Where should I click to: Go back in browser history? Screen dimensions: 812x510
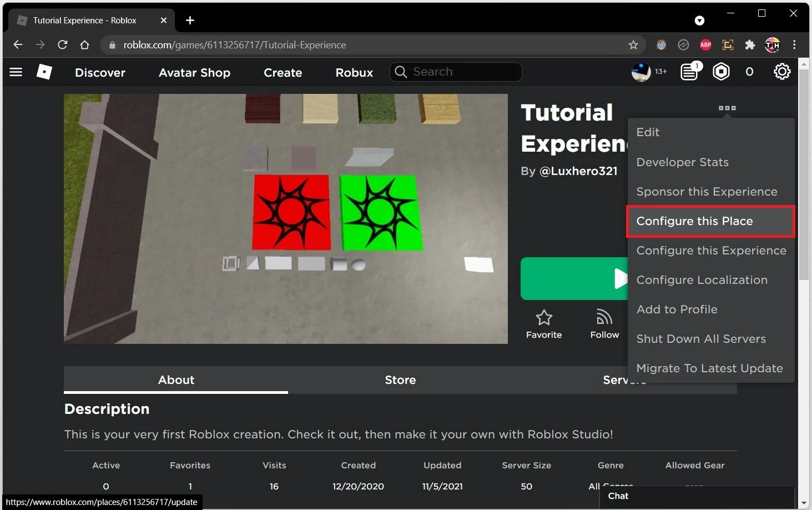pyautogui.click(x=18, y=45)
